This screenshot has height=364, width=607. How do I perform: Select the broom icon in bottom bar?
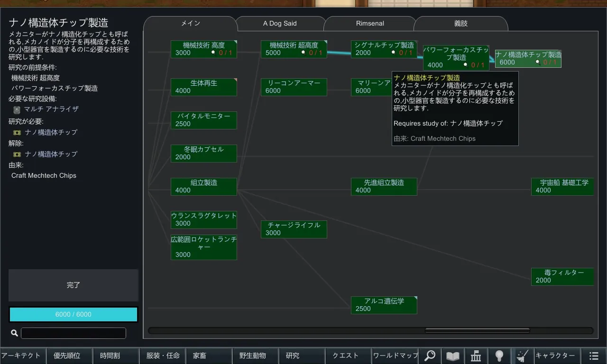coord(522,355)
